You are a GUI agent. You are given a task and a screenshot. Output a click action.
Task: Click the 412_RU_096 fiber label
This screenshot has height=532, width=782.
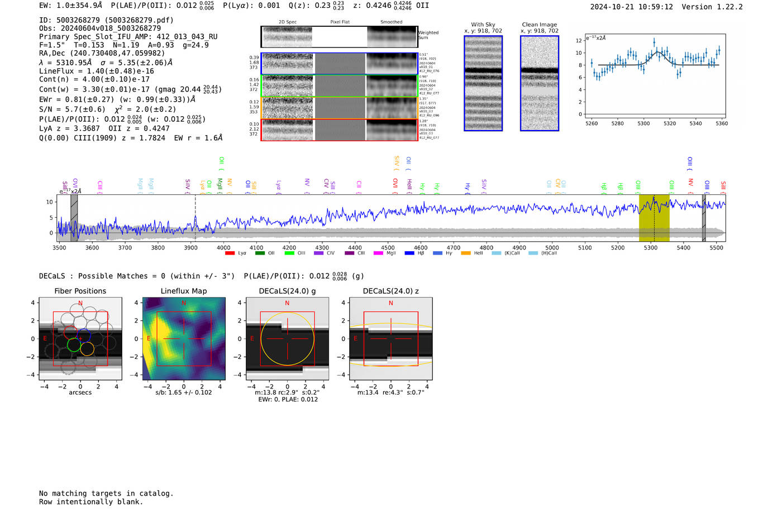tap(429, 116)
